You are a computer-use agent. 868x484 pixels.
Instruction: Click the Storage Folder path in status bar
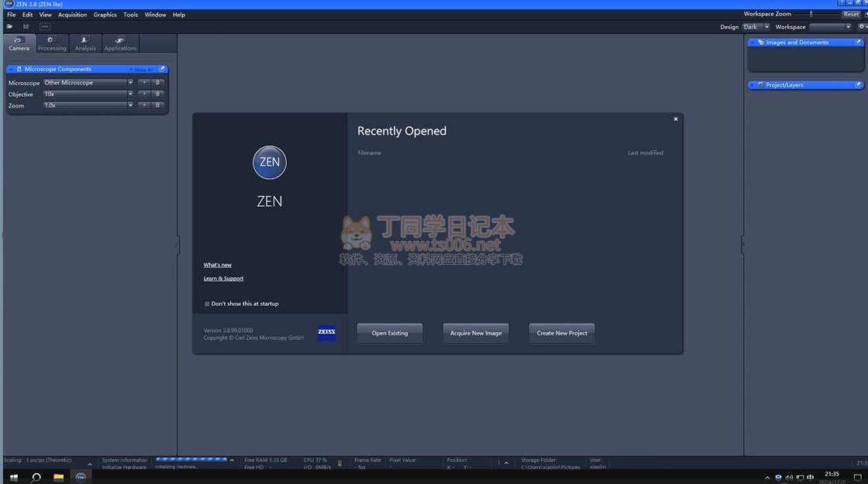tap(550, 468)
